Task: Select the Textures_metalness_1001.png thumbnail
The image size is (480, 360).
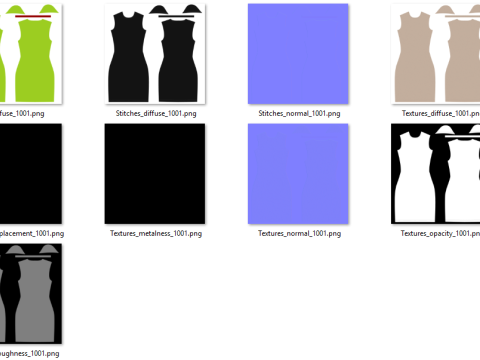Action: click(x=155, y=174)
